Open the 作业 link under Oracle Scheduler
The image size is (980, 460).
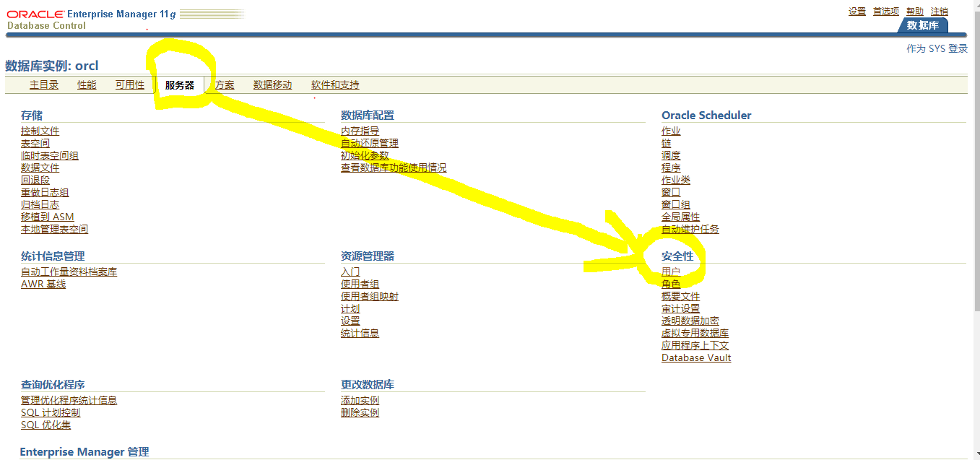pyautogui.click(x=671, y=131)
